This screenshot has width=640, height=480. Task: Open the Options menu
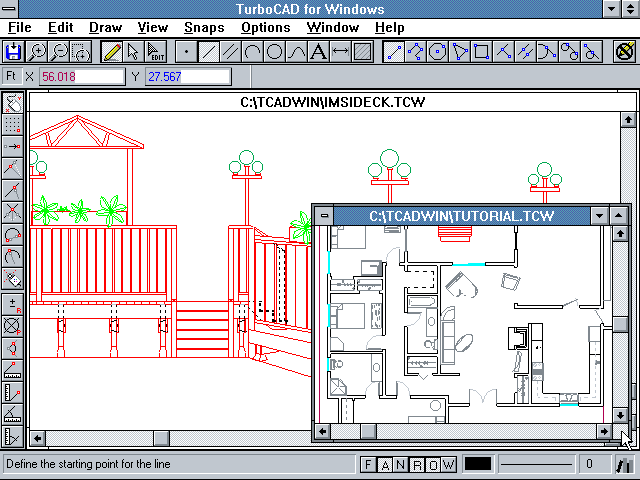pos(266,27)
